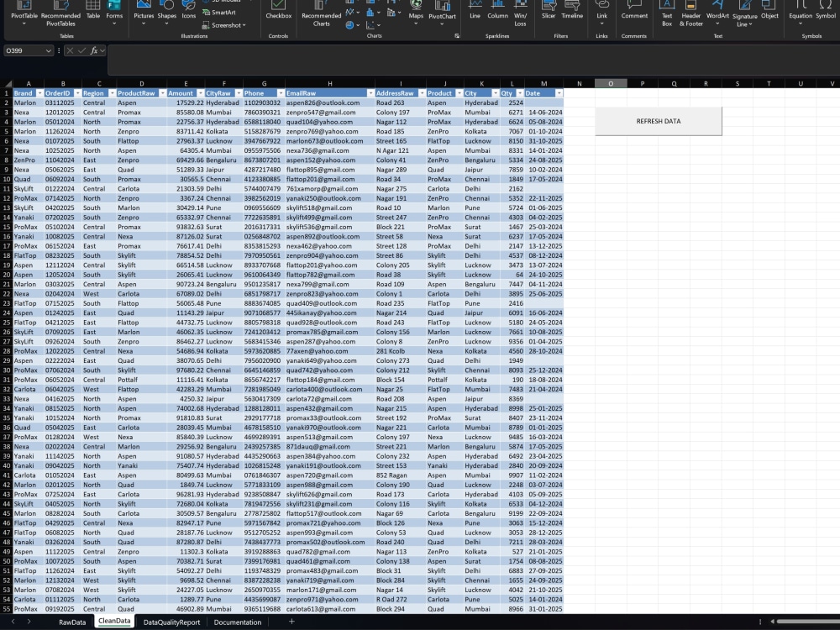Insert a PivotTable from the ribbon

pos(24,12)
